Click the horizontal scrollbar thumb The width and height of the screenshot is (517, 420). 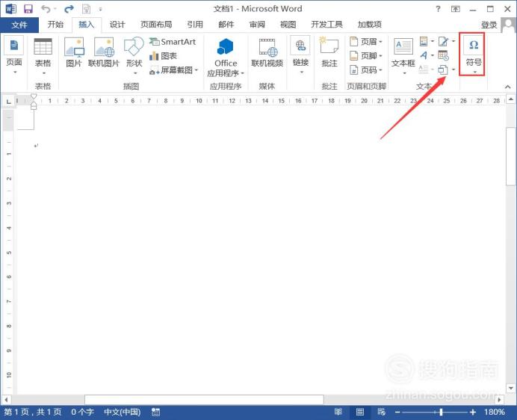point(204,400)
